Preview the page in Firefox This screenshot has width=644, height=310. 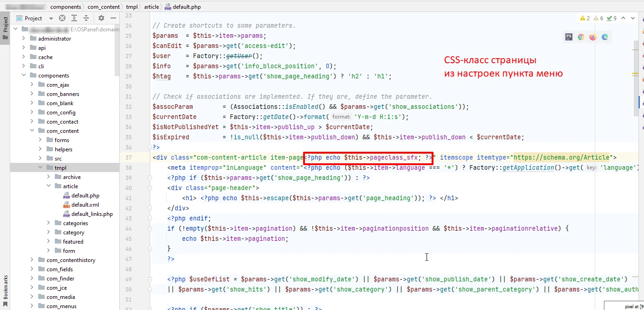click(x=592, y=37)
